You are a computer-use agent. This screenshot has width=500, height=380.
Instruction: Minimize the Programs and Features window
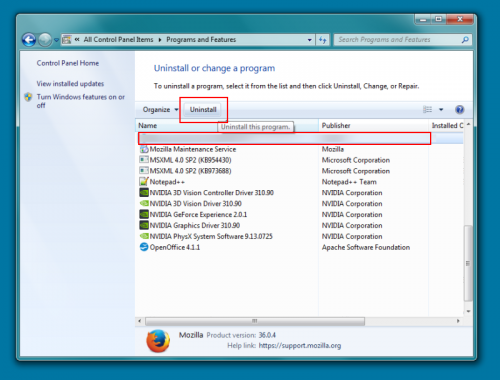point(423,19)
